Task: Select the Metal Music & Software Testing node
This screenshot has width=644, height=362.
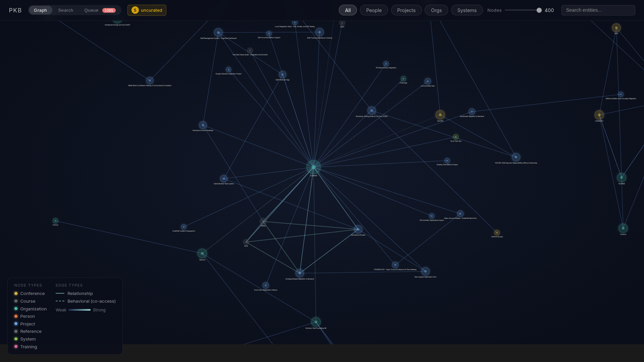Action: coord(150,80)
